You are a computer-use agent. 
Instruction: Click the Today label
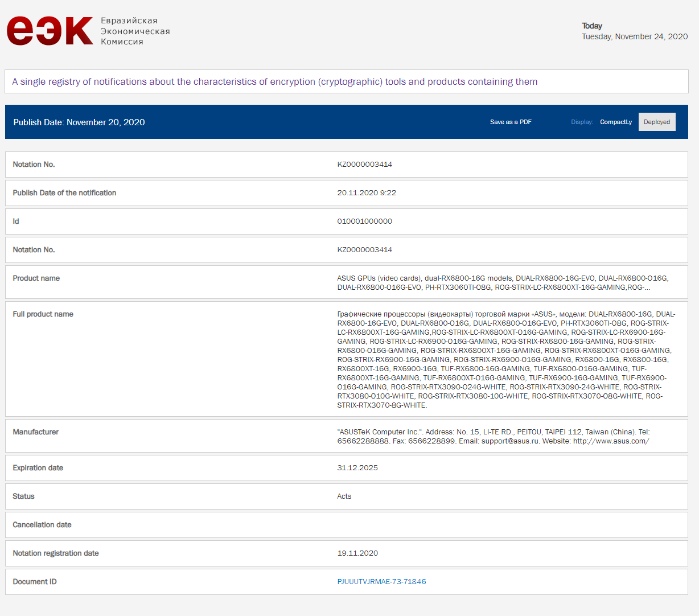592,26
